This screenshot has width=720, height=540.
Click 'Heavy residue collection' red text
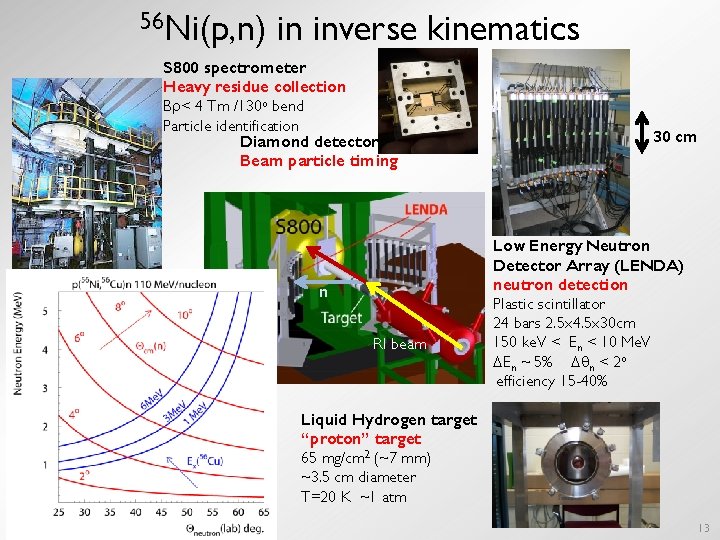click(x=254, y=87)
